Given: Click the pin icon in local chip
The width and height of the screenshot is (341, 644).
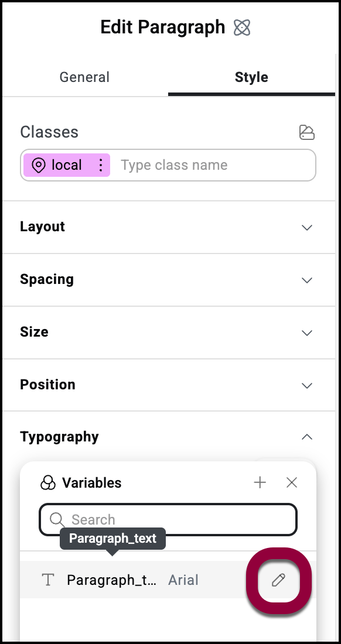Looking at the screenshot, I should (38, 166).
